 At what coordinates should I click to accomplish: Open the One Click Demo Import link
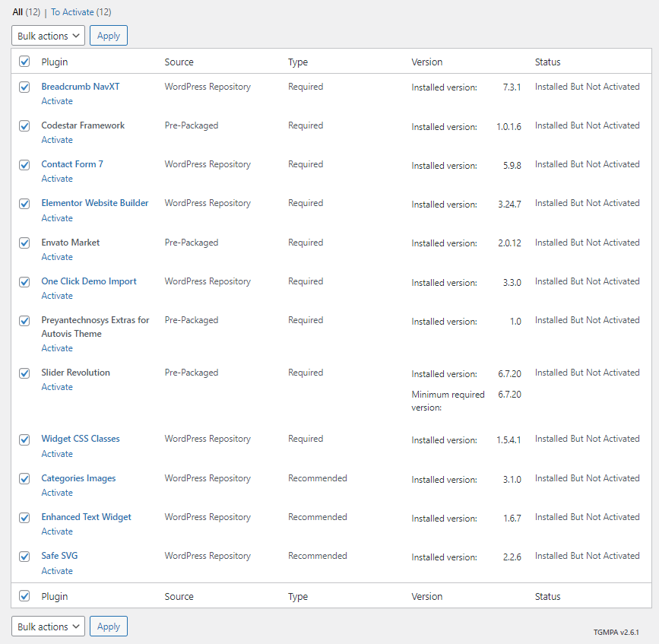coord(89,281)
